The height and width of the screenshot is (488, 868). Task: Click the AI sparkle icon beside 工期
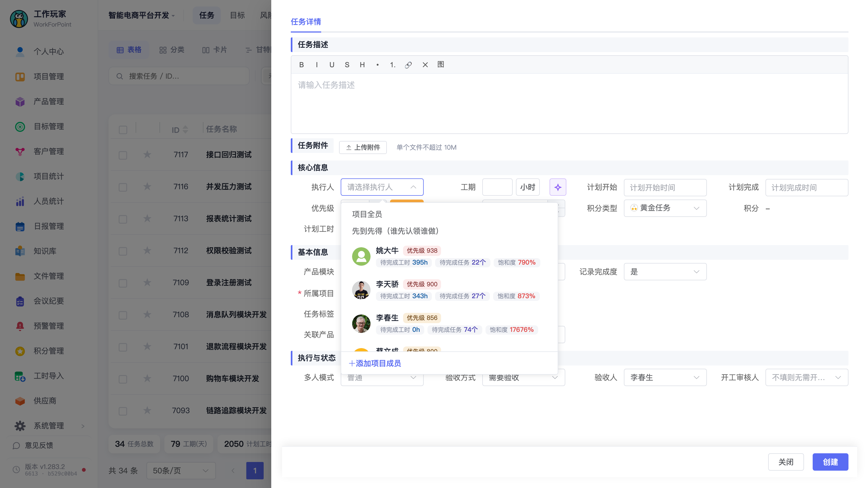558,187
